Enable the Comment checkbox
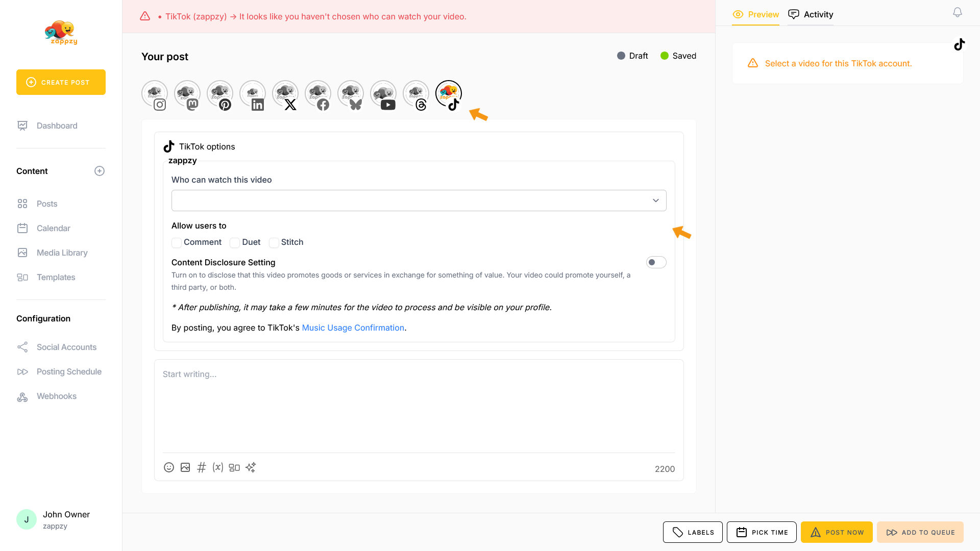The image size is (980, 551). click(x=177, y=243)
